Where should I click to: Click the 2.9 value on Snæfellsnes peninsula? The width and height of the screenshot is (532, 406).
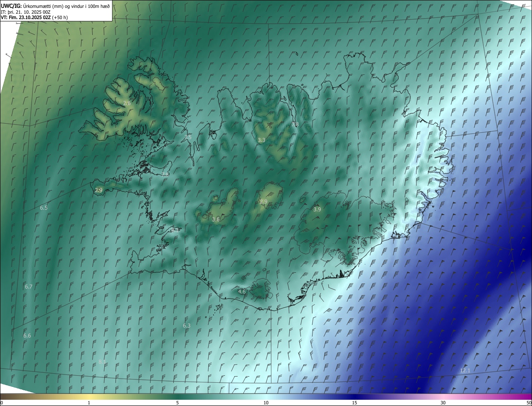[99, 190]
